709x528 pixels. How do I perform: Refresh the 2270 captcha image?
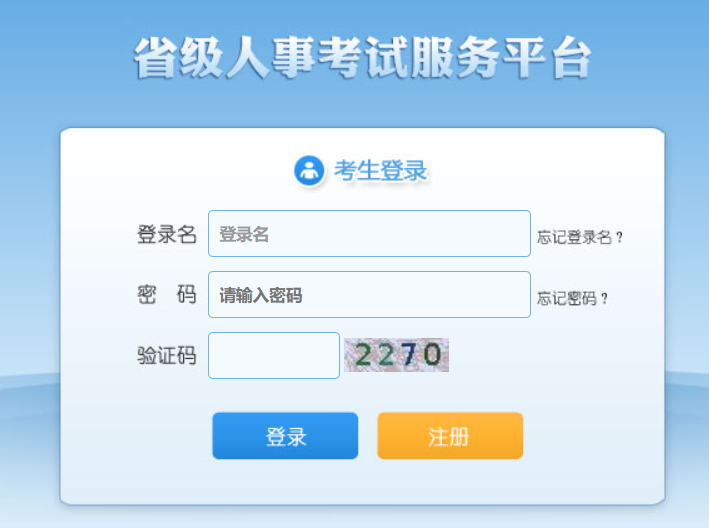pyautogui.click(x=397, y=355)
